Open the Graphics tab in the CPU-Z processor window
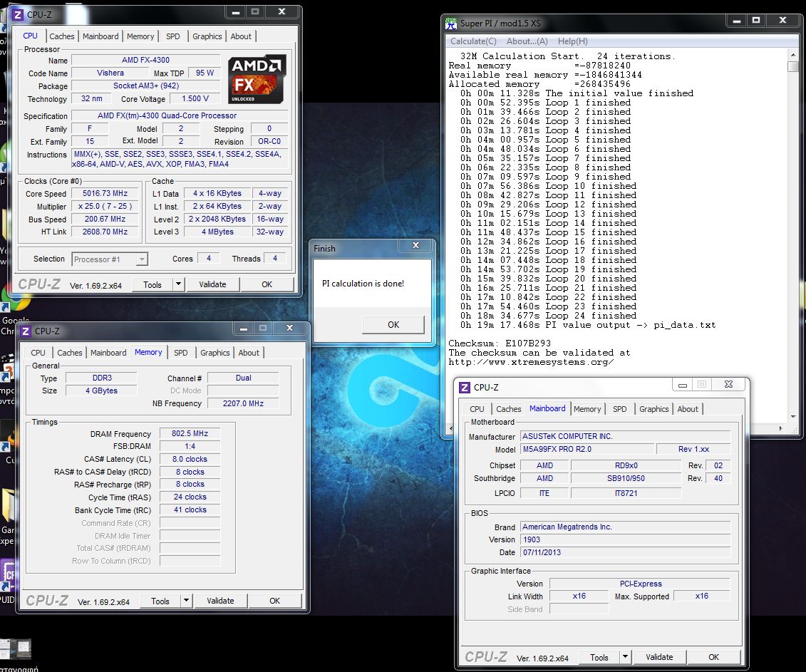Image resolution: width=806 pixels, height=672 pixels. coord(207,36)
